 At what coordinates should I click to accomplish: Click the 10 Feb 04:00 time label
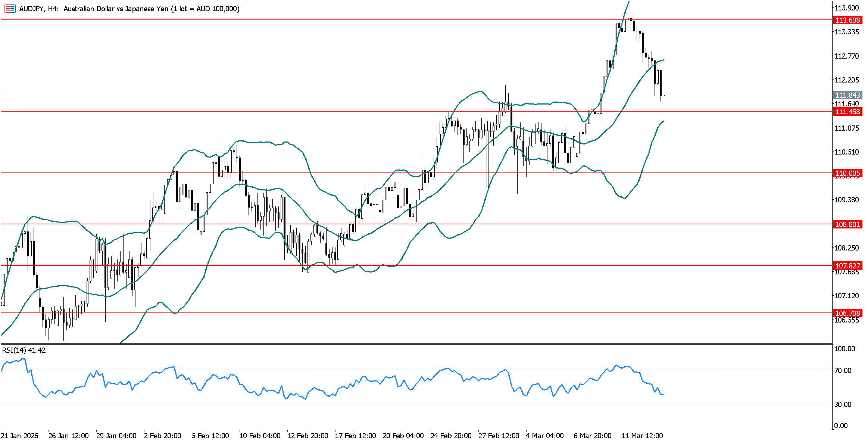point(260,436)
